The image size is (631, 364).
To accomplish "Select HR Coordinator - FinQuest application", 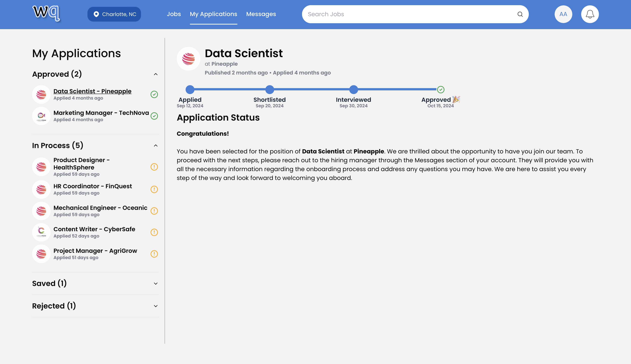I will coord(93,186).
